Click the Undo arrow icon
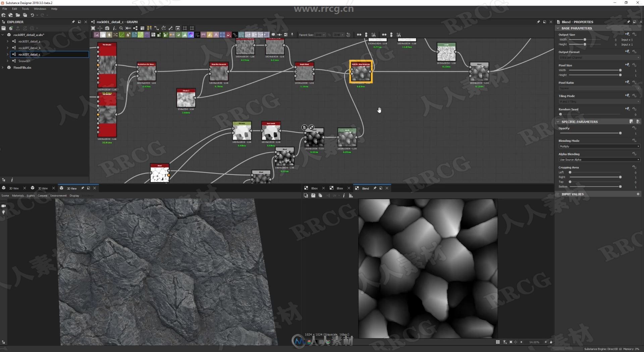Viewport: 644px width, 352px height. (x=32, y=15)
